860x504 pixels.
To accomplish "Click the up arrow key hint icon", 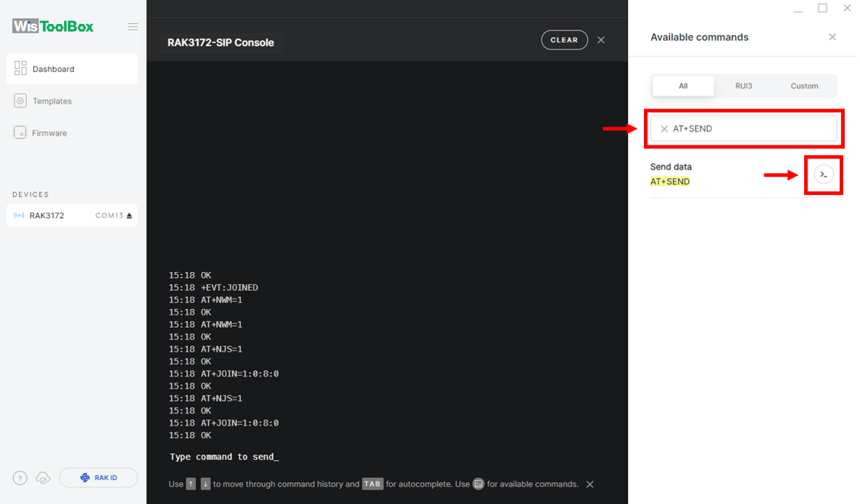I will pos(191,484).
